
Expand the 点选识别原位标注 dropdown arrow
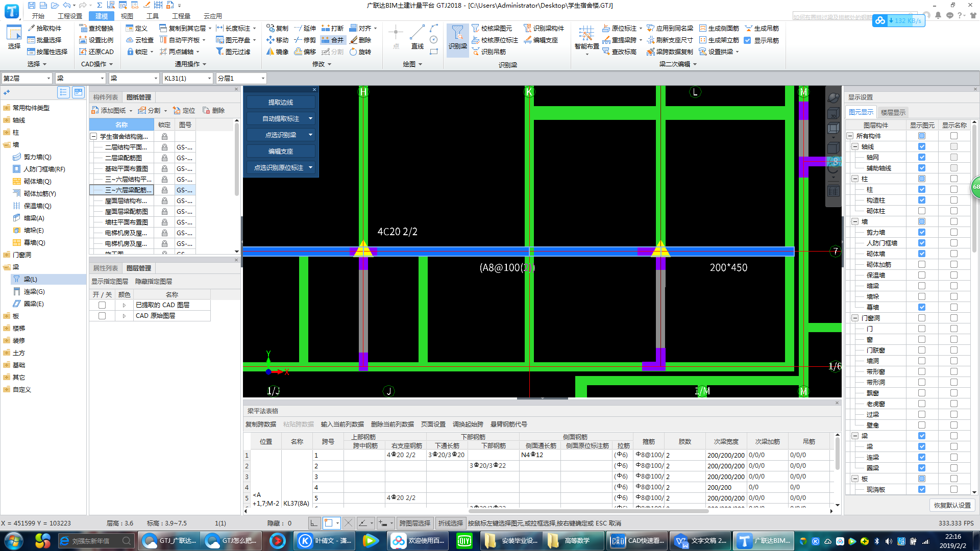(x=310, y=167)
